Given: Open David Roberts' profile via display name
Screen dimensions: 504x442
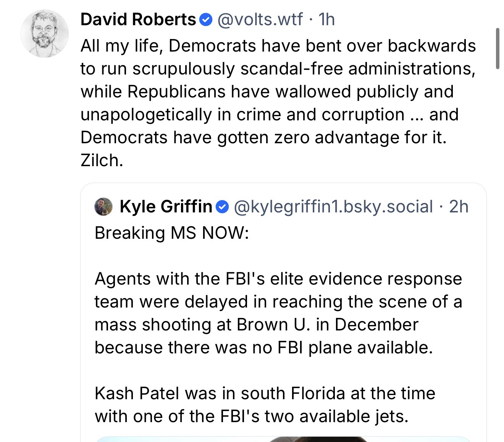Looking at the screenshot, I should click(x=138, y=19).
